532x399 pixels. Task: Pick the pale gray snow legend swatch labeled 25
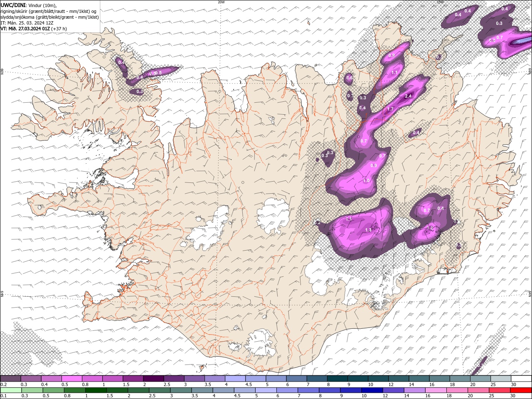click(x=501, y=379)
